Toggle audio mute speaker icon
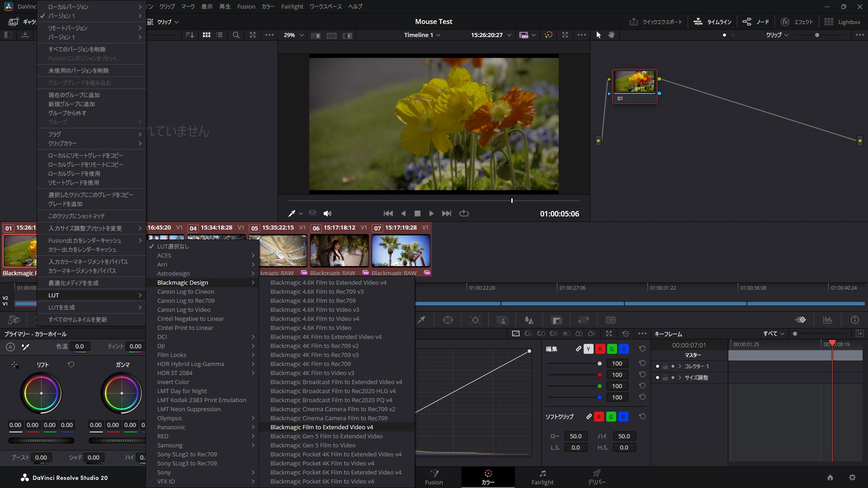Image resolution: width=868 pixels, height=488 pixels. (x=327, y=213)
